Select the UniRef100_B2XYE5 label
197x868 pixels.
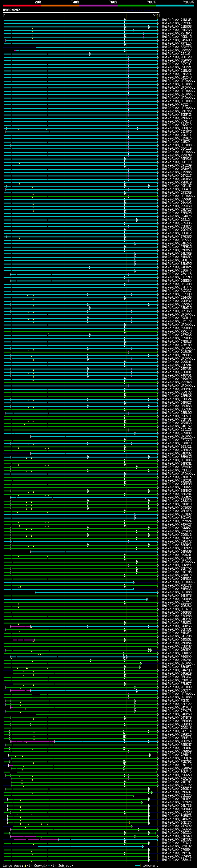(177, 47)
